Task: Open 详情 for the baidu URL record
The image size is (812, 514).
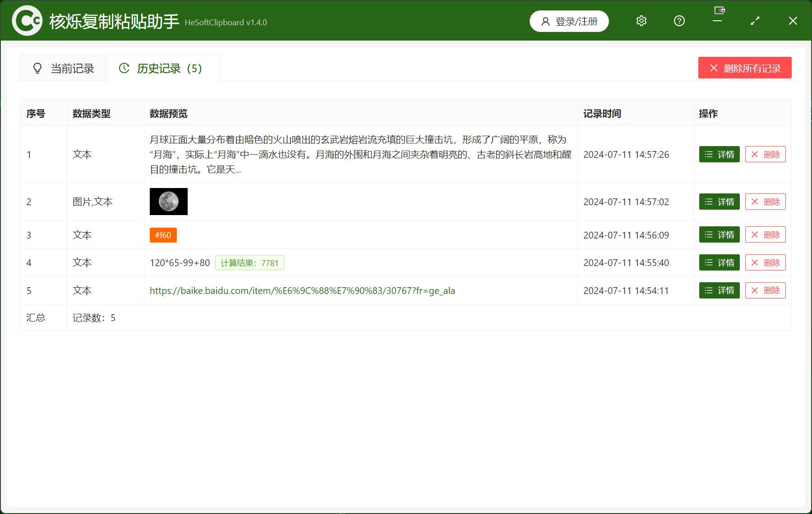Action: [719, 291]
